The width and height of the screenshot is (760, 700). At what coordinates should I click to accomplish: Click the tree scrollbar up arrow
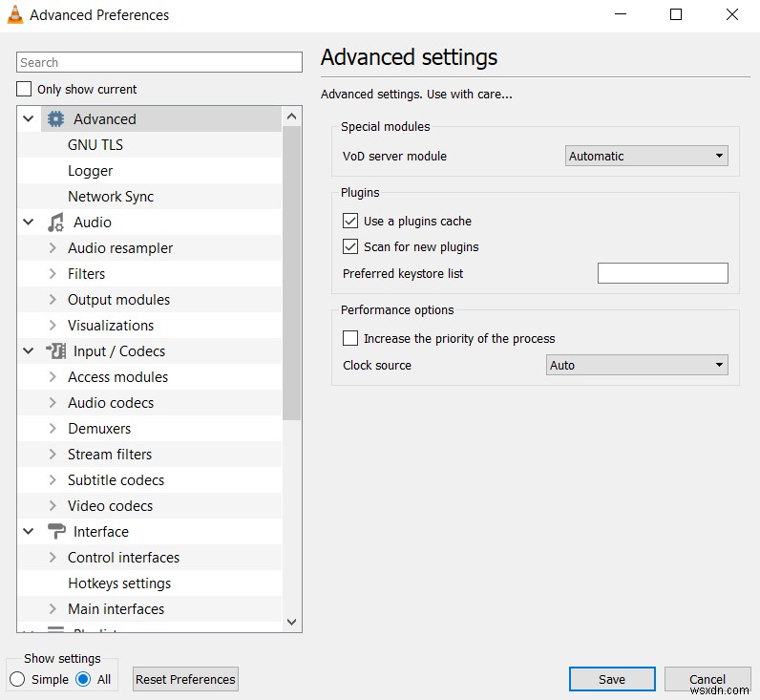[x=291, y=117]
